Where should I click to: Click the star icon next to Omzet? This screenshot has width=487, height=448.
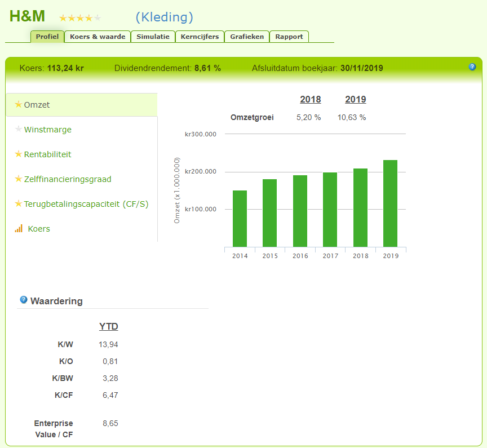point(19,104)
